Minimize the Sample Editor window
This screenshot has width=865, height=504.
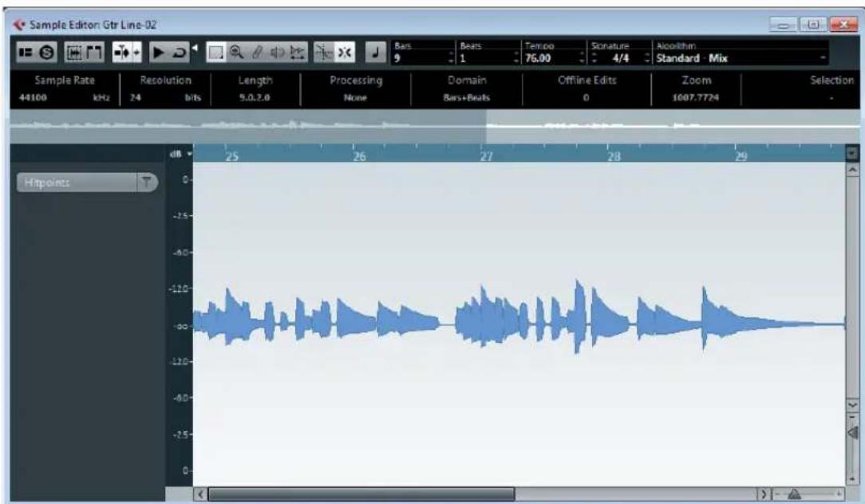(783, 25)
